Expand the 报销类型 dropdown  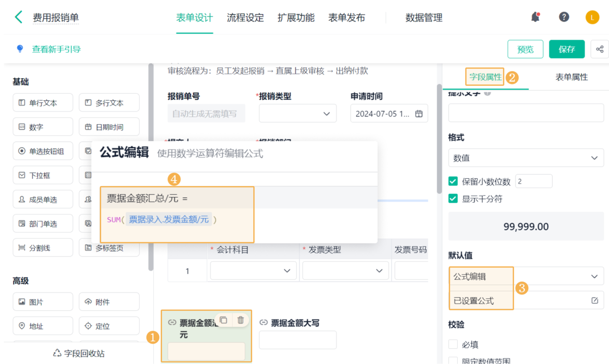click(x=297, y=114)
